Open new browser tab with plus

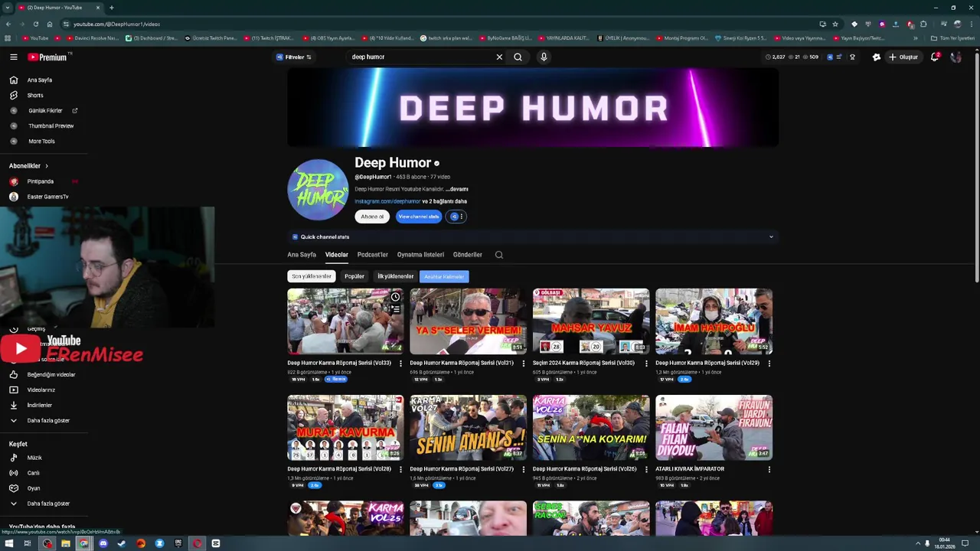point(111,8)
